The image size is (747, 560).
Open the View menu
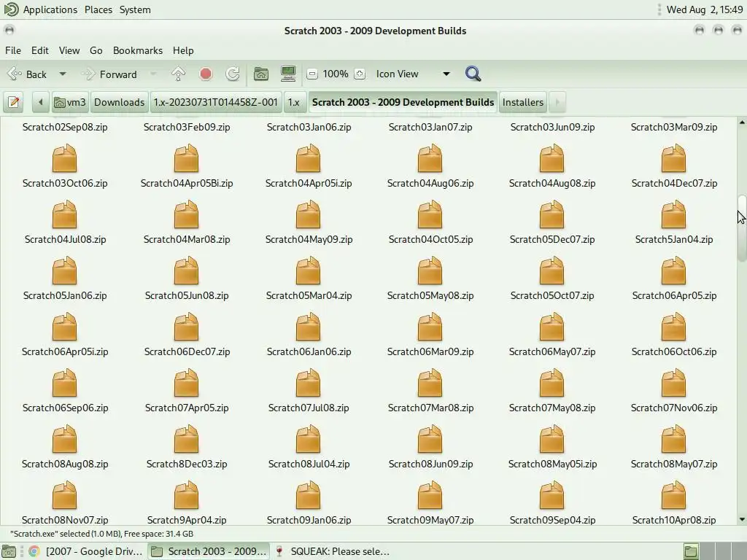[69, 50]
